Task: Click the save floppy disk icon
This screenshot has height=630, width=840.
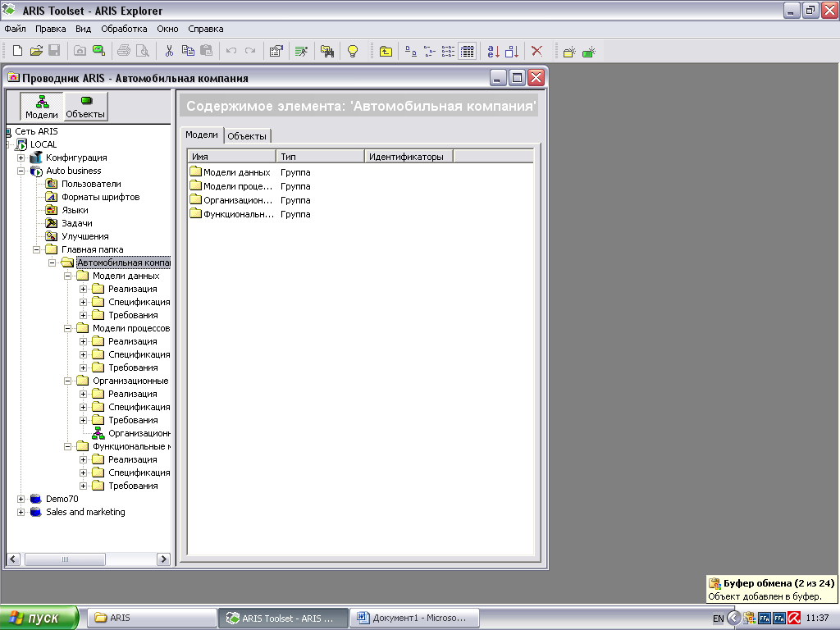Action: pos(54,51)
